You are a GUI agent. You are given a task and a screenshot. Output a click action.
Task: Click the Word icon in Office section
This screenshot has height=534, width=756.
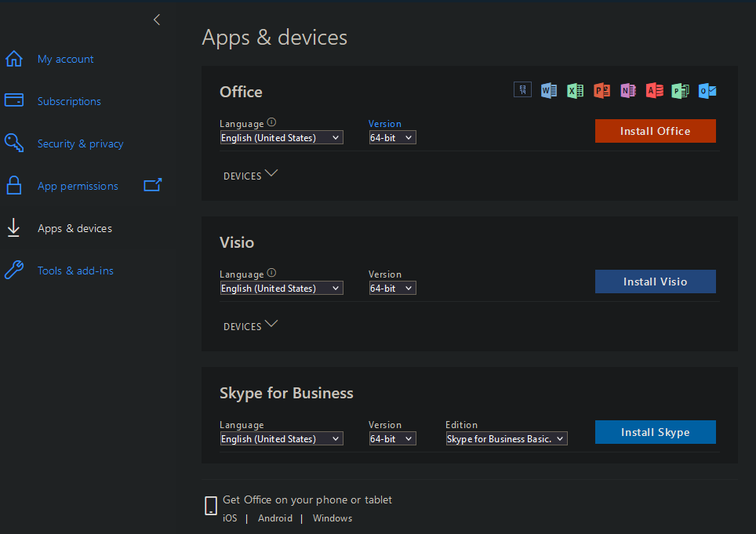549,90
